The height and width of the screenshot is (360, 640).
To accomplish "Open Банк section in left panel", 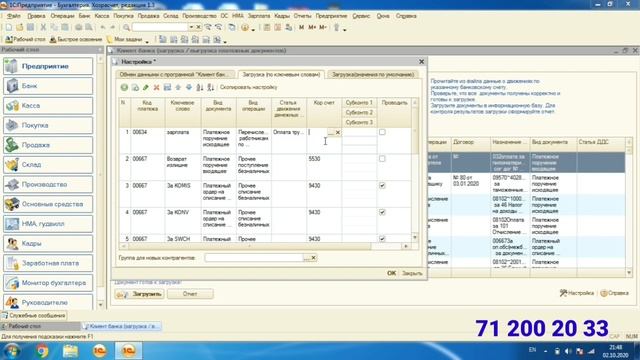I will point(48,86).
